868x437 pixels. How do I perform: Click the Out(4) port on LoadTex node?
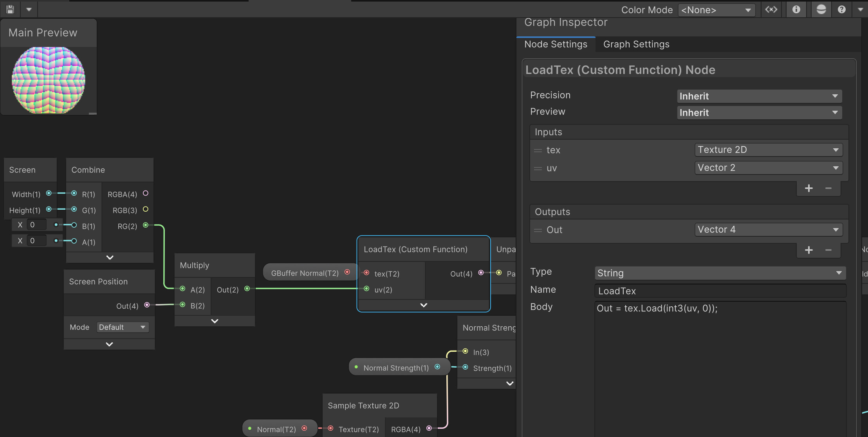(x=481, y=273)
